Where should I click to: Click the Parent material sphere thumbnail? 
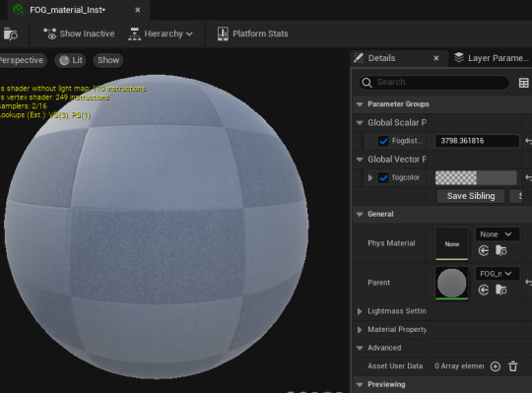click(x=452, y=283)
